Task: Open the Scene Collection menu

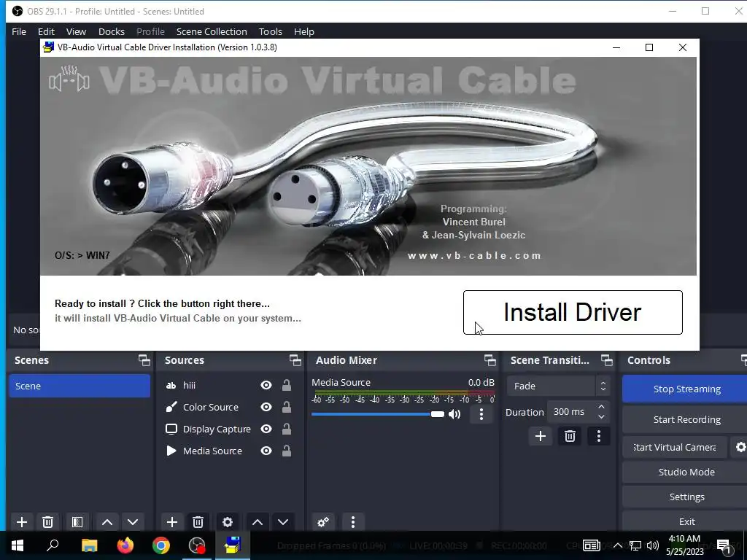Action: click(212, 32)
